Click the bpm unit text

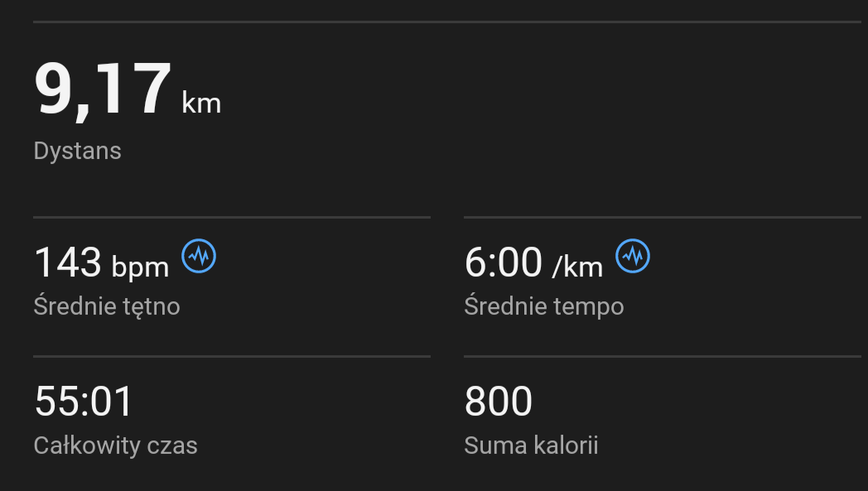click(140, 267)
